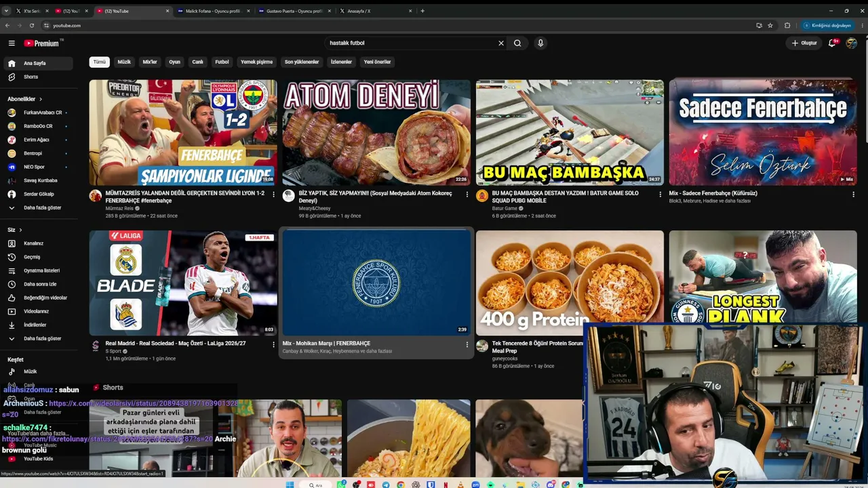Open WhatsApp from the taskbar
This screenshot has height=488, width=868.
pos(342,485)
